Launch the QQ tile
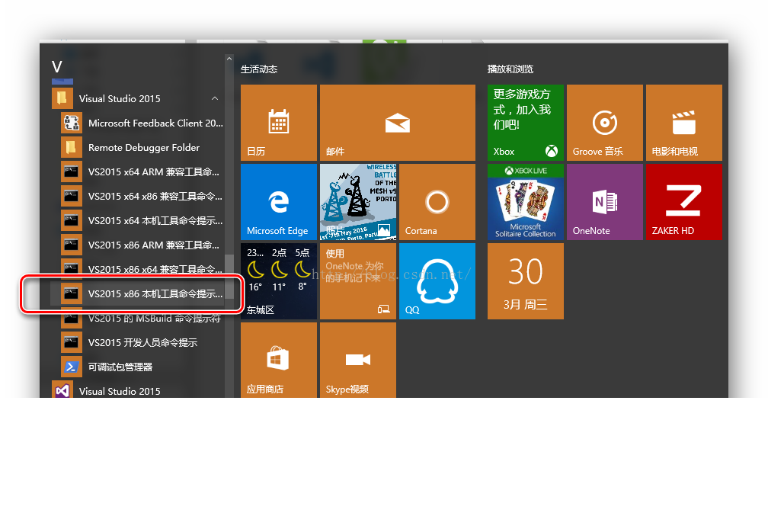This screenshot has height=532, width=768. [437, 281]
